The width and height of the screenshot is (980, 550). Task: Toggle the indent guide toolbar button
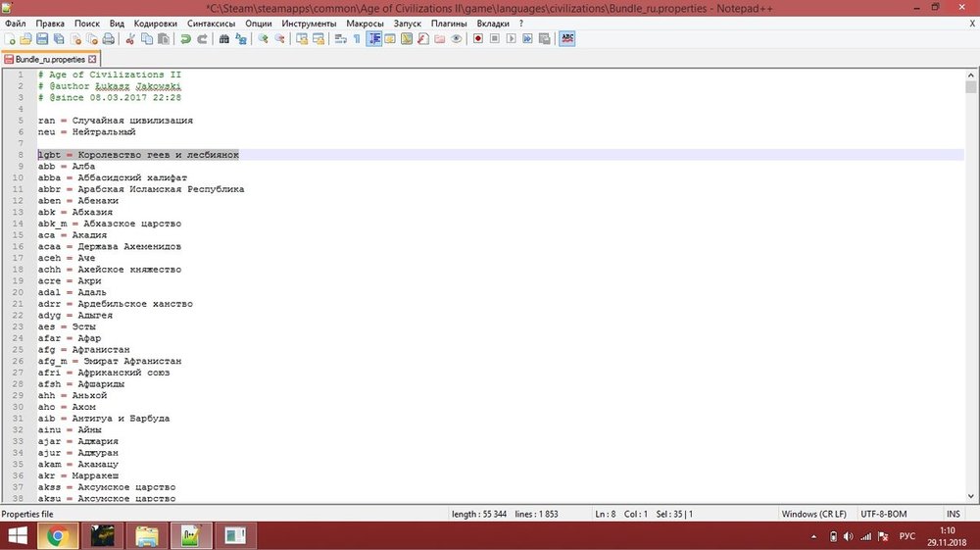pyautogui.click(x=373, y=39)
